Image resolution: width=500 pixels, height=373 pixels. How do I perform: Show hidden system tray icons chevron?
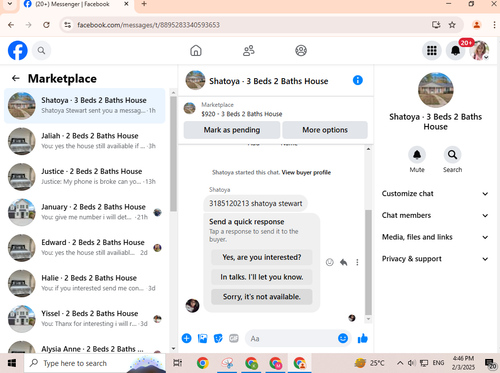[400, 363]
